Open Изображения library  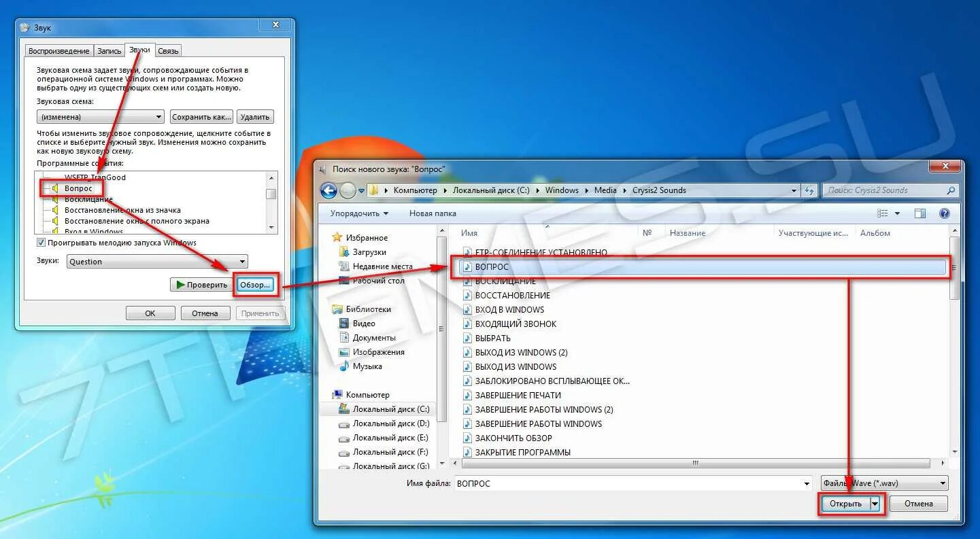pyautogui.click(x=379, y=352)
